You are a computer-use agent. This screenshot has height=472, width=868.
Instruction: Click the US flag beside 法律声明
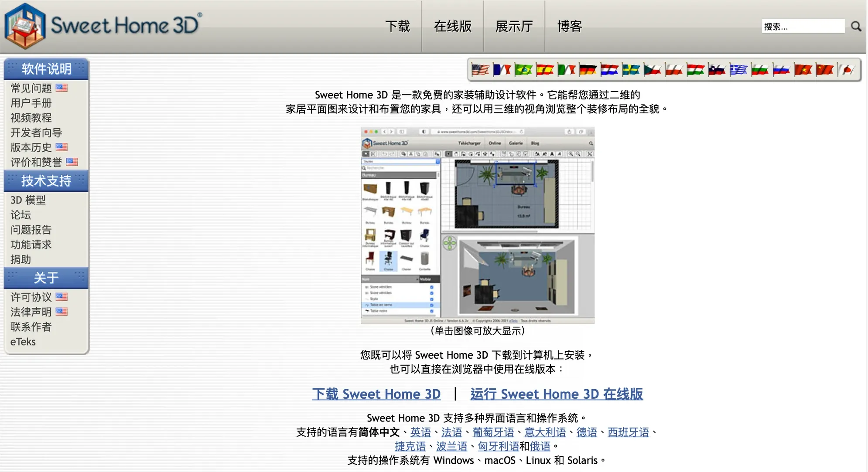62,312
